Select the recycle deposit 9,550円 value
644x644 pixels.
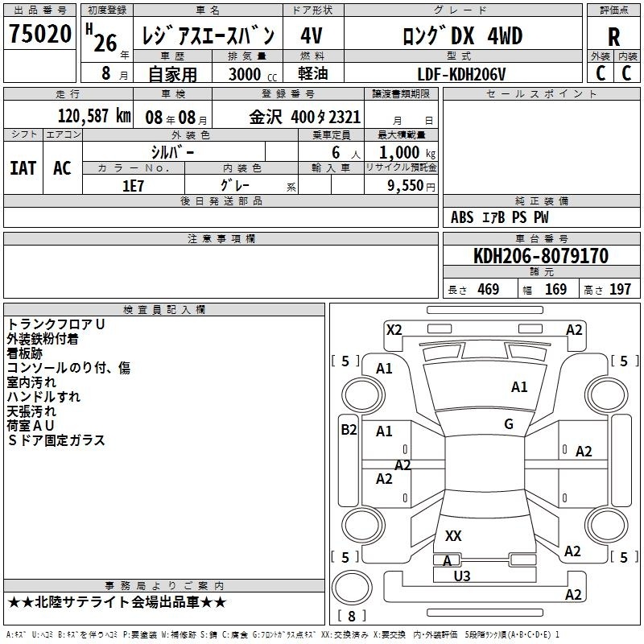point(411,185)
